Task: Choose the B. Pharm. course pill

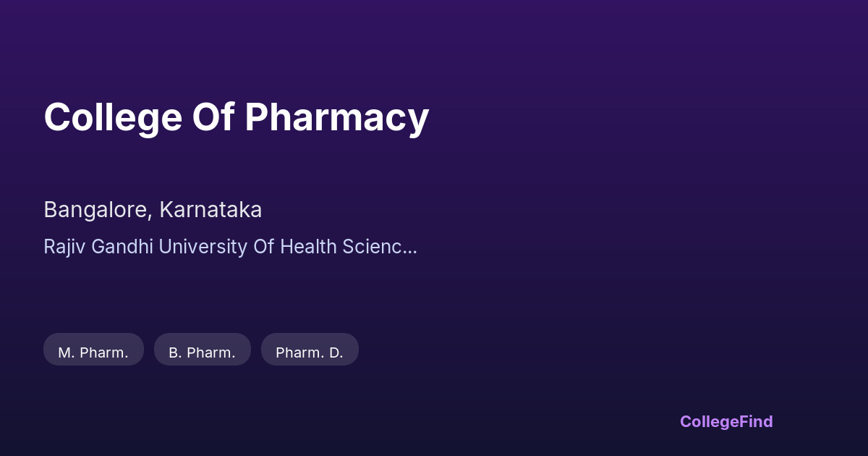Action: click(x=202, y=352)
